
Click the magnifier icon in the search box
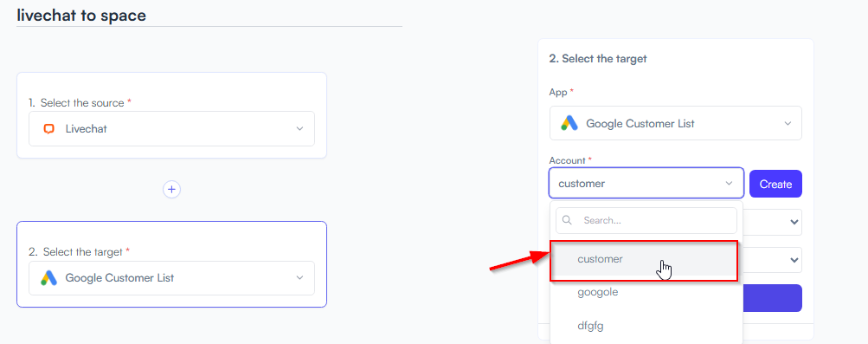[567, 220]
